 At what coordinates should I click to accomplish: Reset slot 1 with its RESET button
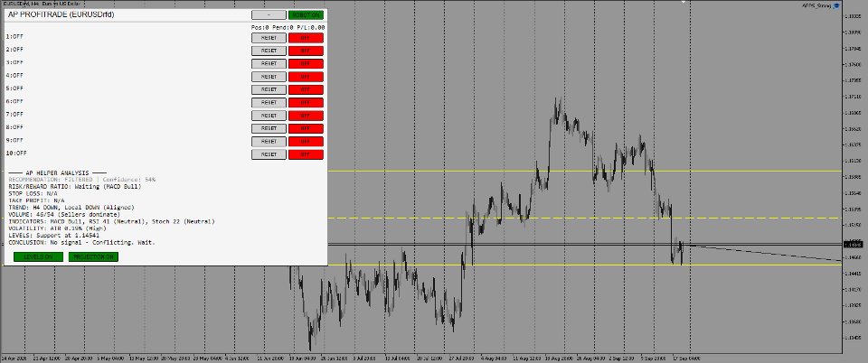[269, 38]
